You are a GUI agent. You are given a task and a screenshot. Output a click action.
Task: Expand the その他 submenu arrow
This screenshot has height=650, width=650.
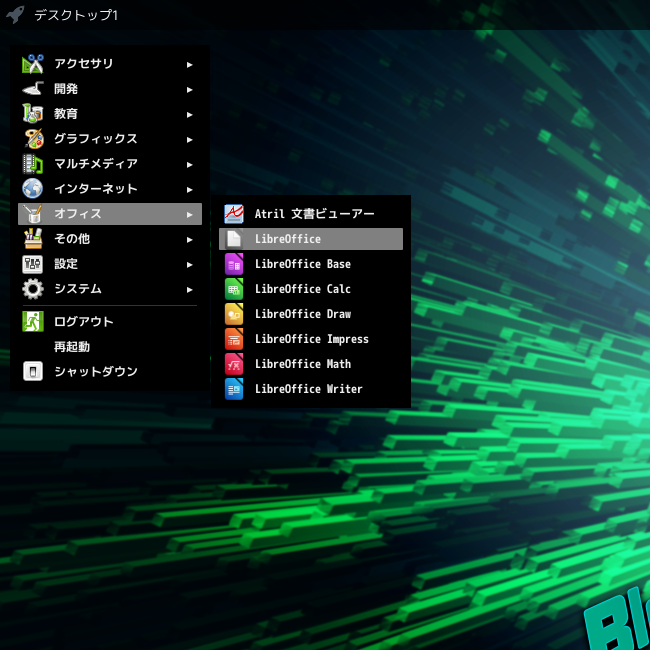click(x=190, y=240)
